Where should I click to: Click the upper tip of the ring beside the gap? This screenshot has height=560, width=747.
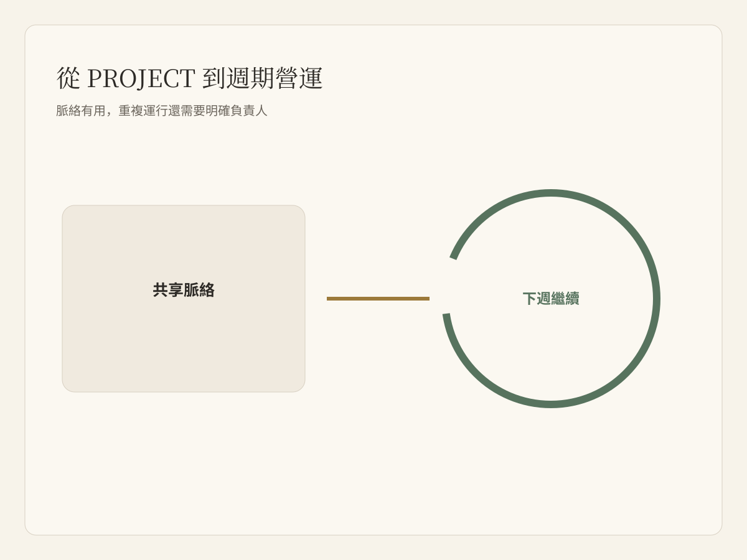point(454,258)
